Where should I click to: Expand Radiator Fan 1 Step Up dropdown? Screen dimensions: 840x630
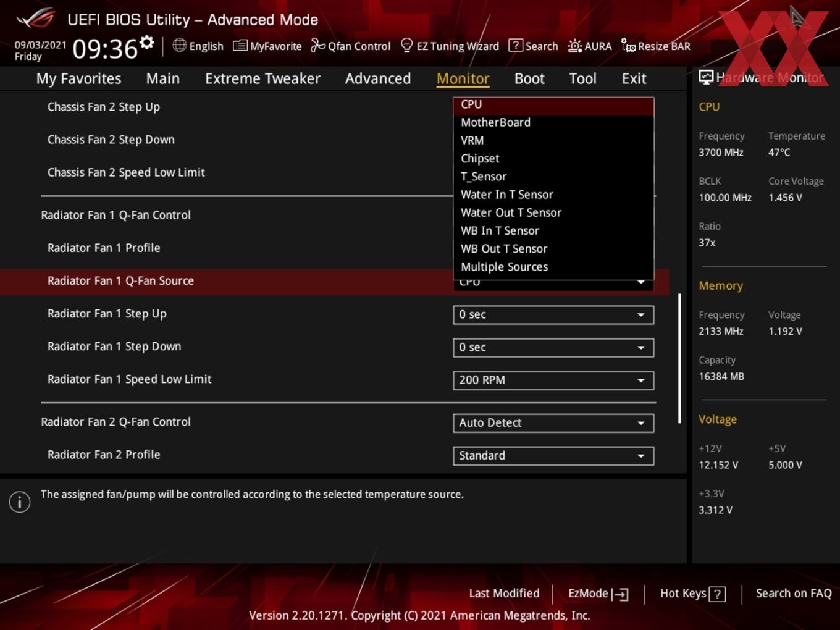[553, 314]
